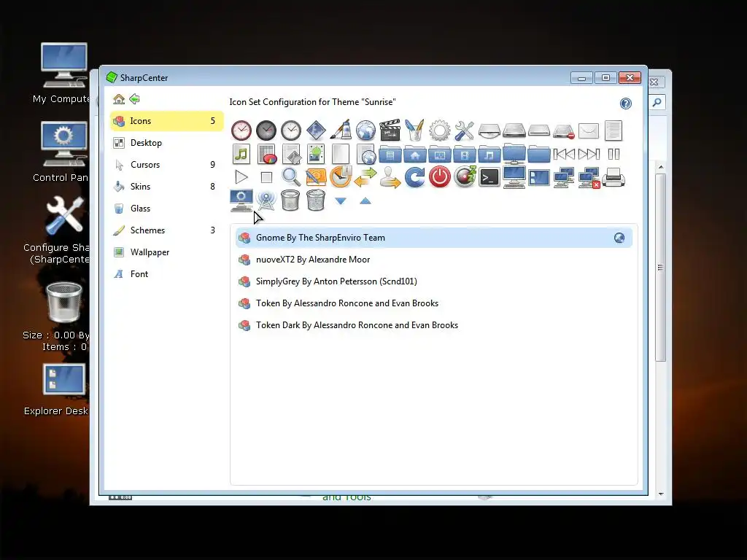Click the play triangle media icon
Image resolution: width=747 pixels, height=560 pixels.
point(241,177)
